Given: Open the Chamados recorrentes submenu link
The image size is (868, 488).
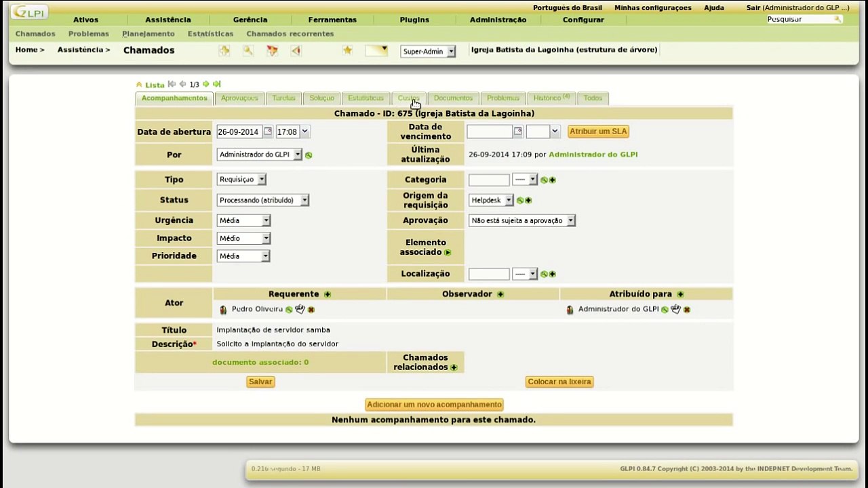Looking at the screenshot, I should pyautogui.click(x=290, y=34).
